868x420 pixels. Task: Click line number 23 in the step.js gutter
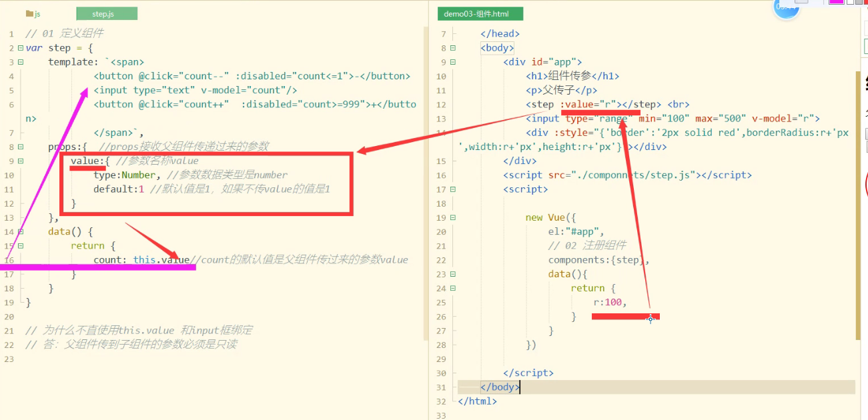9,359
